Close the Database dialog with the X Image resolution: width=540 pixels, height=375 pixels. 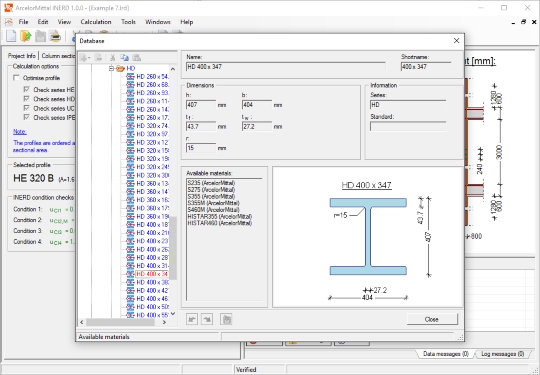click(456, 41)
